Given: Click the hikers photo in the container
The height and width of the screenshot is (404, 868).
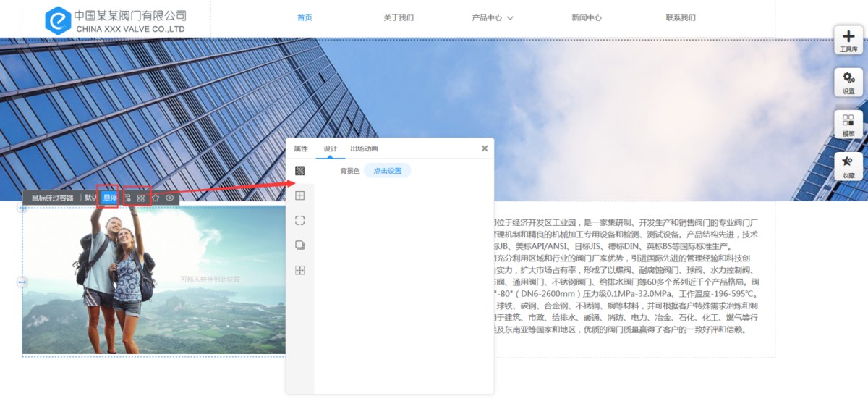Looking at the screenshot, I should [154, 280].
